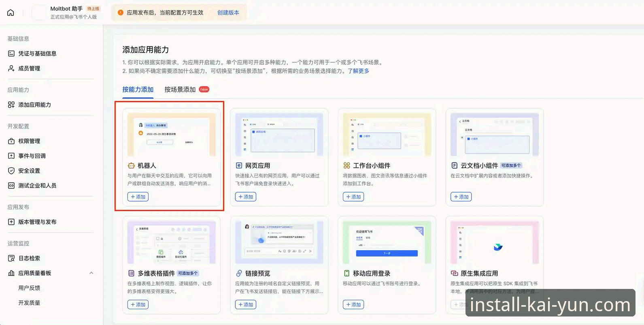Click the Moltbot 助手 app title
Image resolution: width=644 pixels, height=325 pixels.
pos(66,9)
